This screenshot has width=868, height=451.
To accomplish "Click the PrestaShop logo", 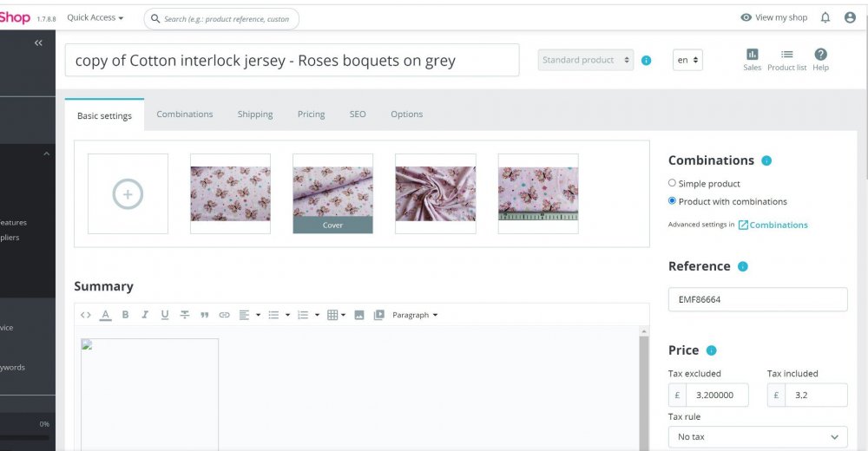I will (15, 17).
